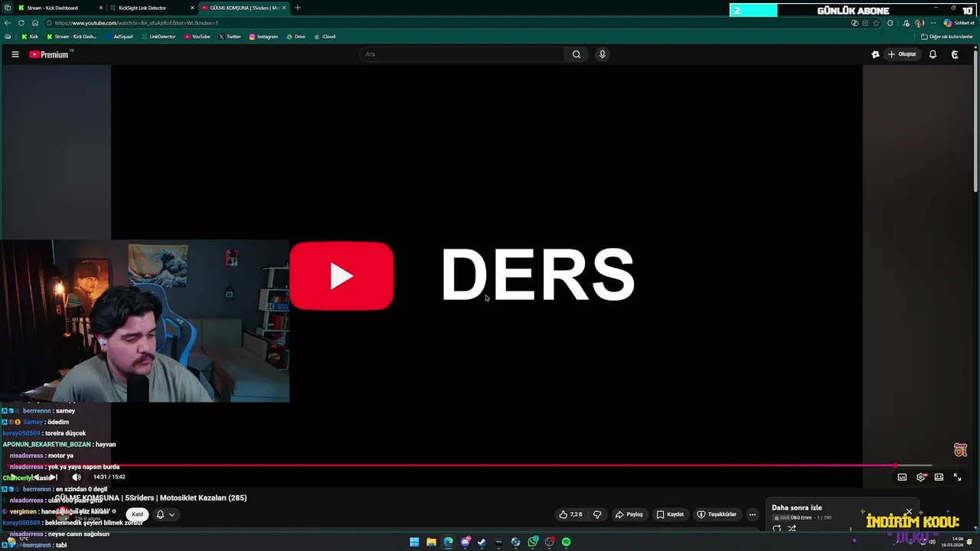Open Steam from the taskbar
980x551 pixels.
point(482,542)
